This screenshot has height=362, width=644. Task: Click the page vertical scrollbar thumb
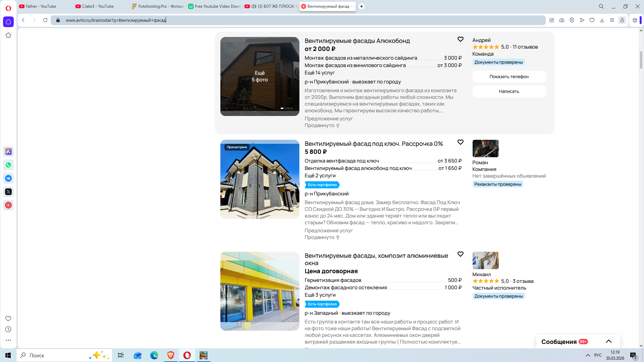(x=641, y=60)
